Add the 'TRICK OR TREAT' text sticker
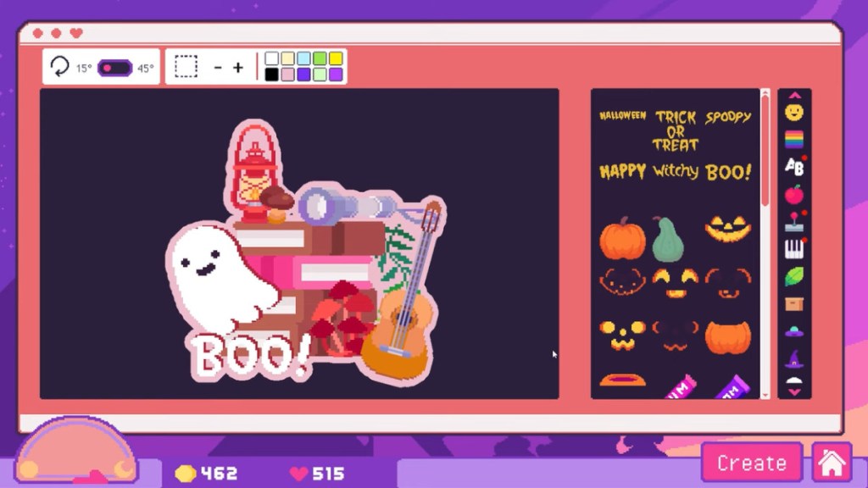This screenshot has height=488, width=868. 676,130
